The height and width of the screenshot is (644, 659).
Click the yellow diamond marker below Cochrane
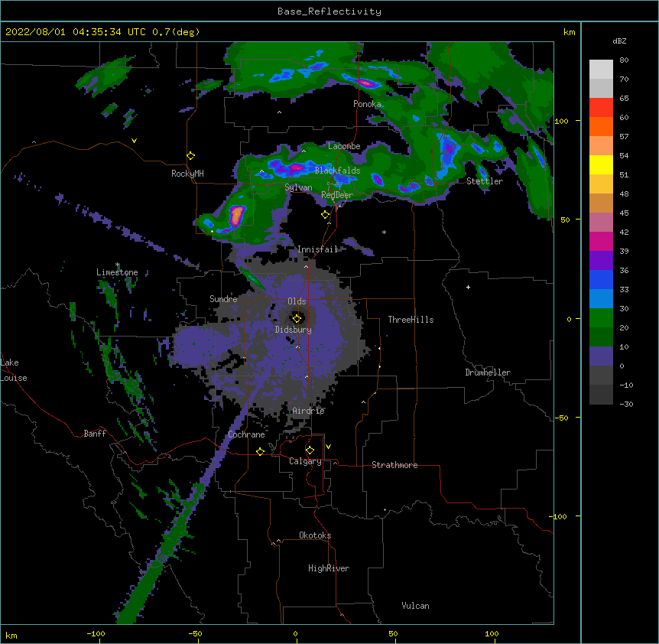click(260, 451)
